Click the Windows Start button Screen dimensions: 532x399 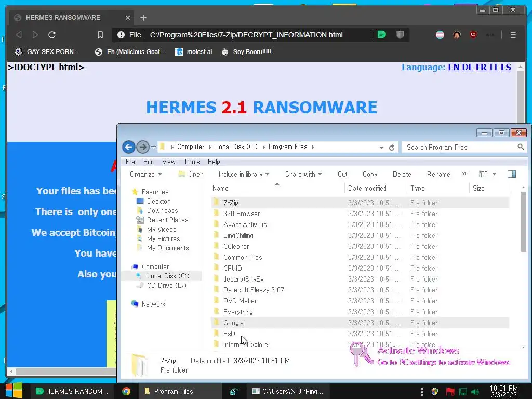(x=14, y=391)
